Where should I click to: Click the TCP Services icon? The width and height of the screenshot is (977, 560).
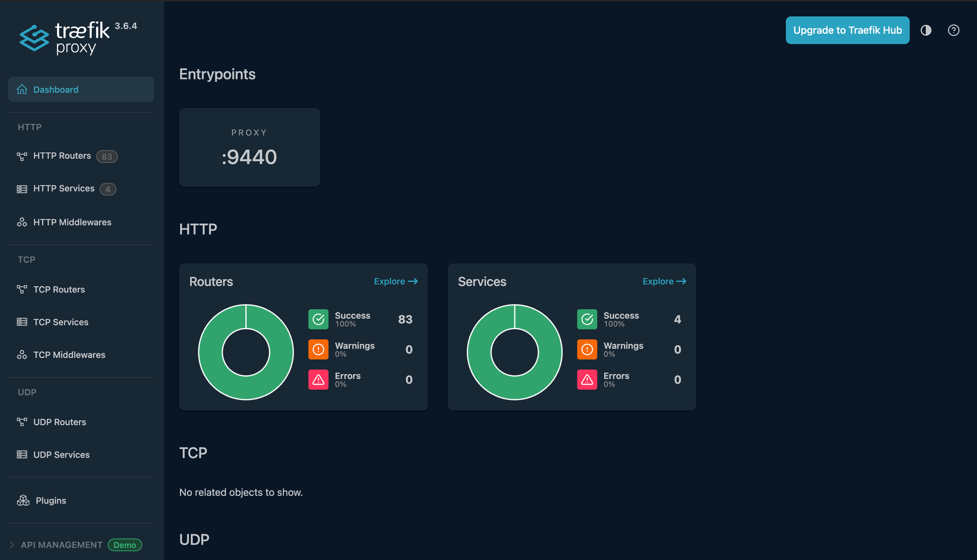coord(22,322)
